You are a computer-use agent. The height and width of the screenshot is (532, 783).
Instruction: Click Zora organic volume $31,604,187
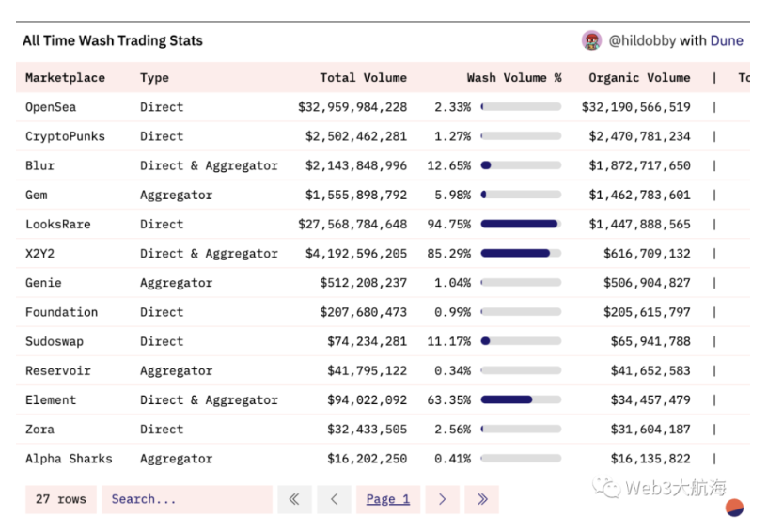coord(650,430)
